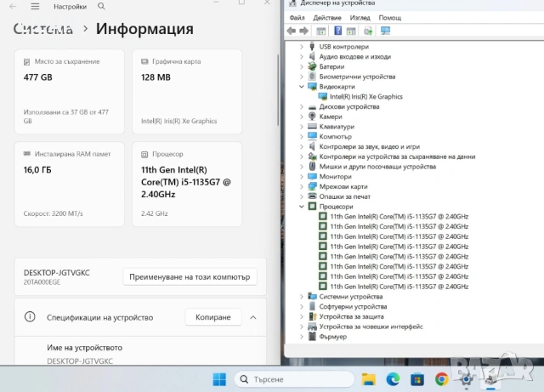Viewport: 544px width, 392px height.
Task: Select the Монитори tree item
Action: 335,176
